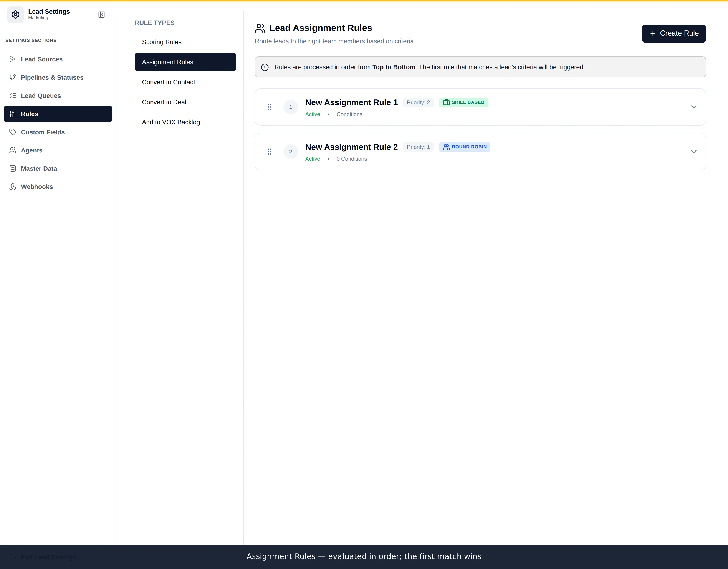Collapse the sidebar with the panel icon
The width and height of the screenshot is (728, 569).
pyautogui.click(x=101, y=15)
